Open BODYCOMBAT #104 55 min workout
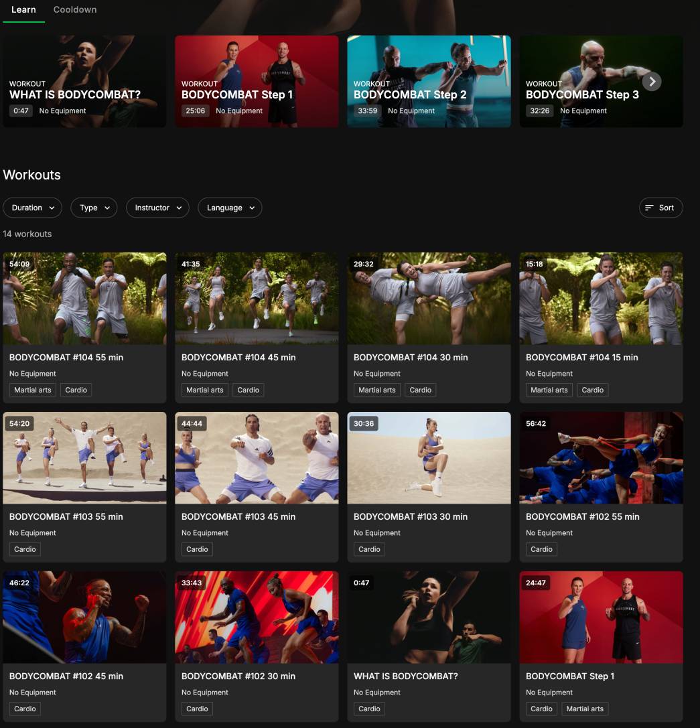This screenshot has width=700, height=728. coord(84,299)
